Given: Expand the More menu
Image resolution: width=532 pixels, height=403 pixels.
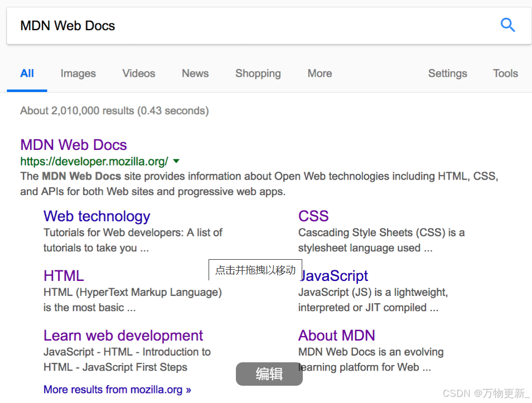Looking at the screenshot, I should (x=320, y=73).
